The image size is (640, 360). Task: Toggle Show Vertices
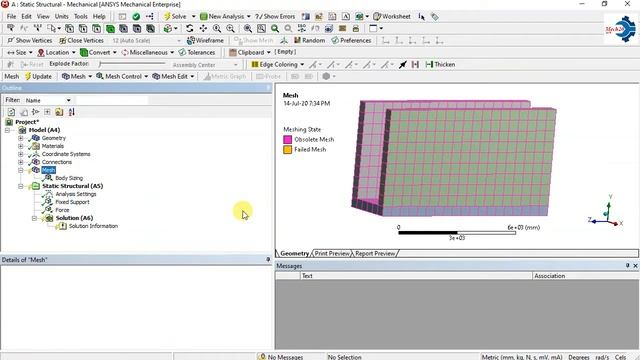coord(30,40)
